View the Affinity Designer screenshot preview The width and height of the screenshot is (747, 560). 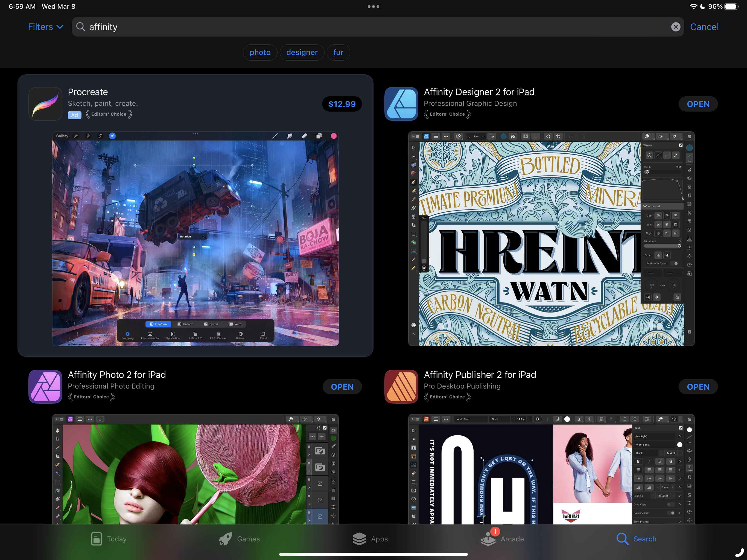coord(552,239)
